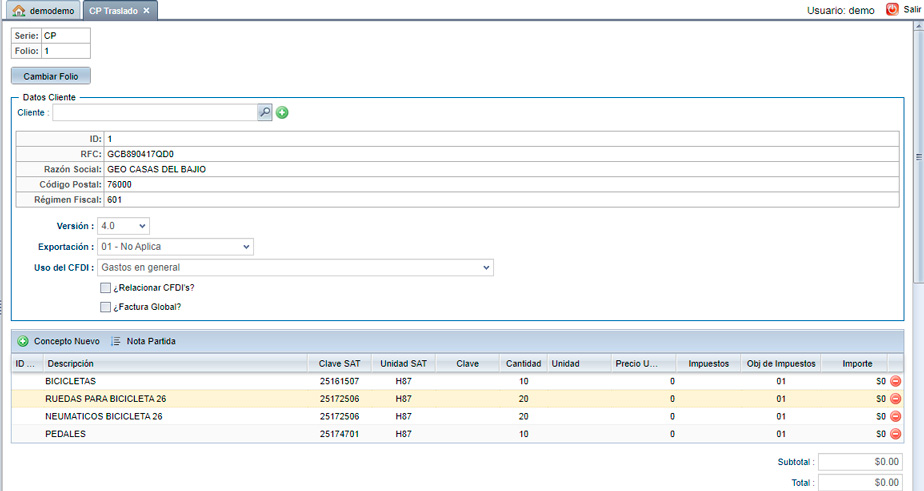Click the Unidad column header
The width and height of the screenshot is (924, 491).
click(x=579, y=364)
